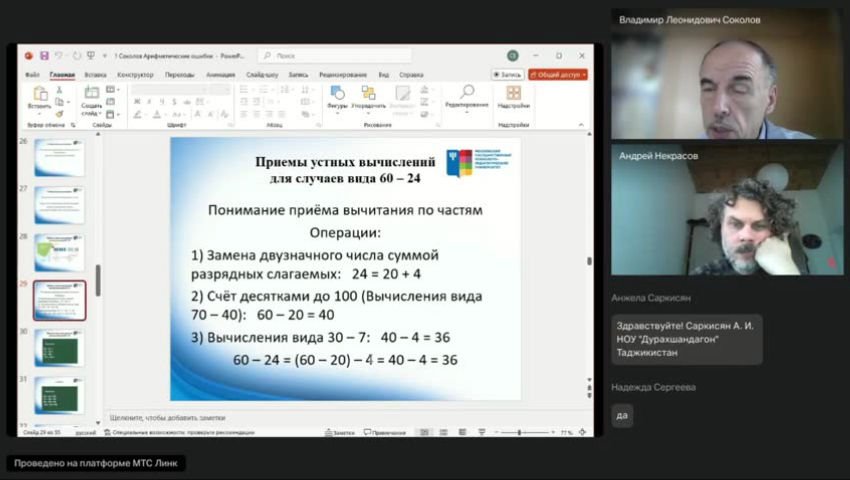Toggle text shadow (S)
This screenshot has width=850, height=480.
[174, 102]
